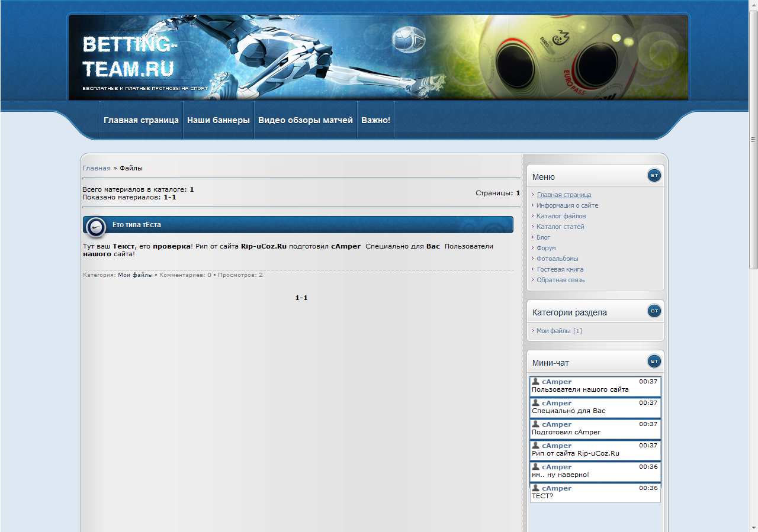Click the Файлы breadcrumb text
The width and height of the screenshot is (758, 532).
coord(131,168)
